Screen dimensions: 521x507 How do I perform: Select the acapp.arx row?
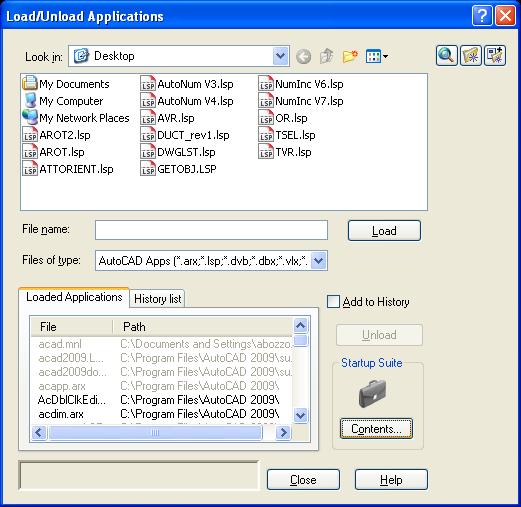(162, 386)
